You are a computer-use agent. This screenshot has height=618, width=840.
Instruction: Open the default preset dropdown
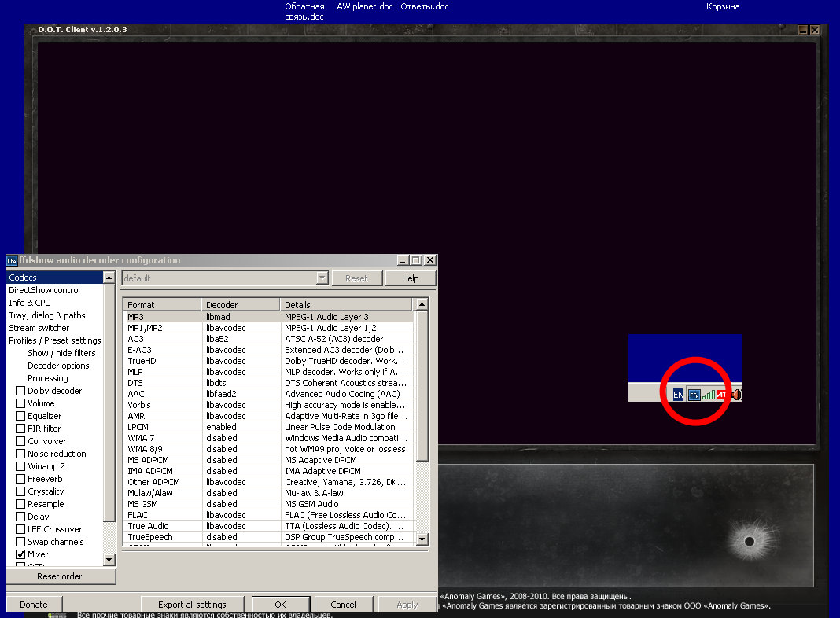click(x=322, y=278)
